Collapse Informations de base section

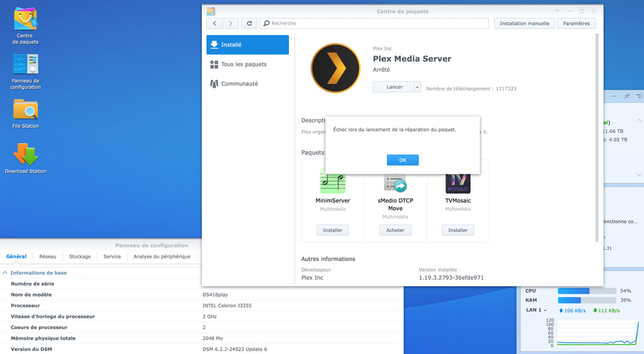click(5, 272)
